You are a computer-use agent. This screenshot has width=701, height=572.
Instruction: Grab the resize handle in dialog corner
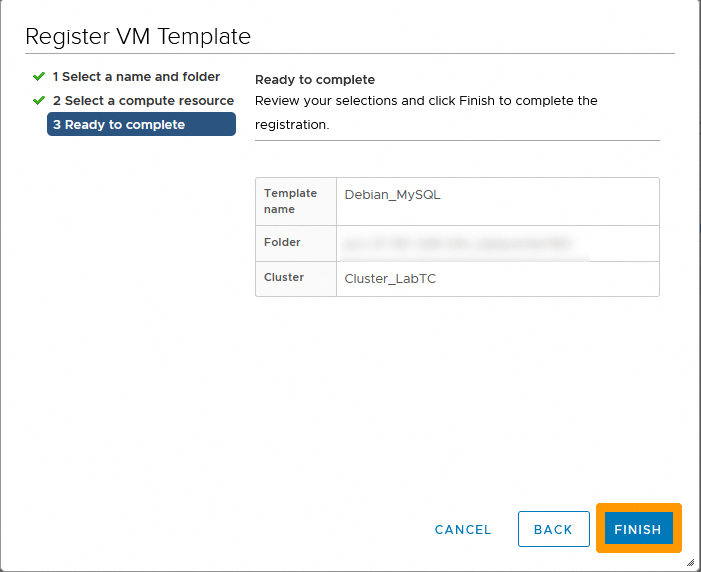[x=690, y=563]
